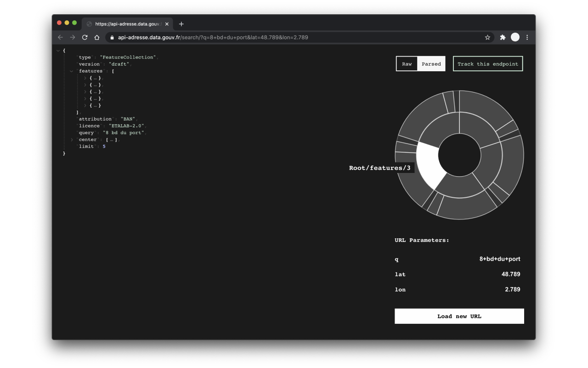588x368 pixels.
Task: Click the 2.789 longitude value
Action: pos(513,289)
